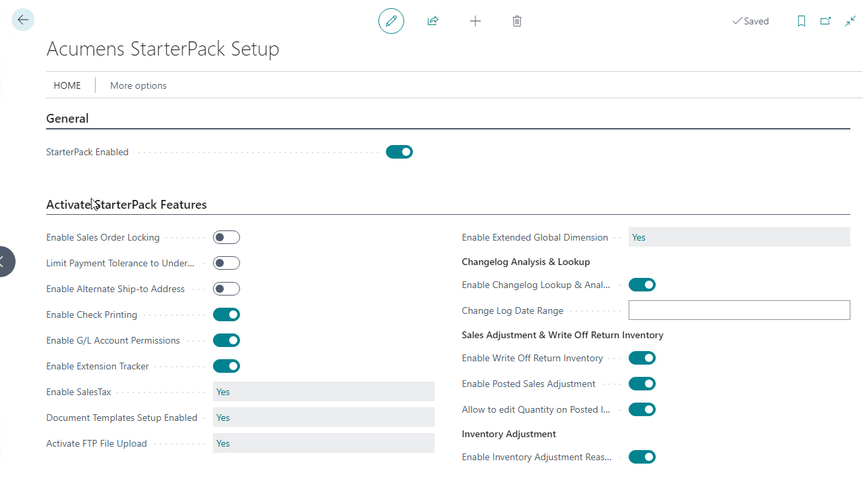Viewport: 868px width, 488px height.
Task: Disable the StarterPack Enabled toggle
Action: tap(399, 152)
